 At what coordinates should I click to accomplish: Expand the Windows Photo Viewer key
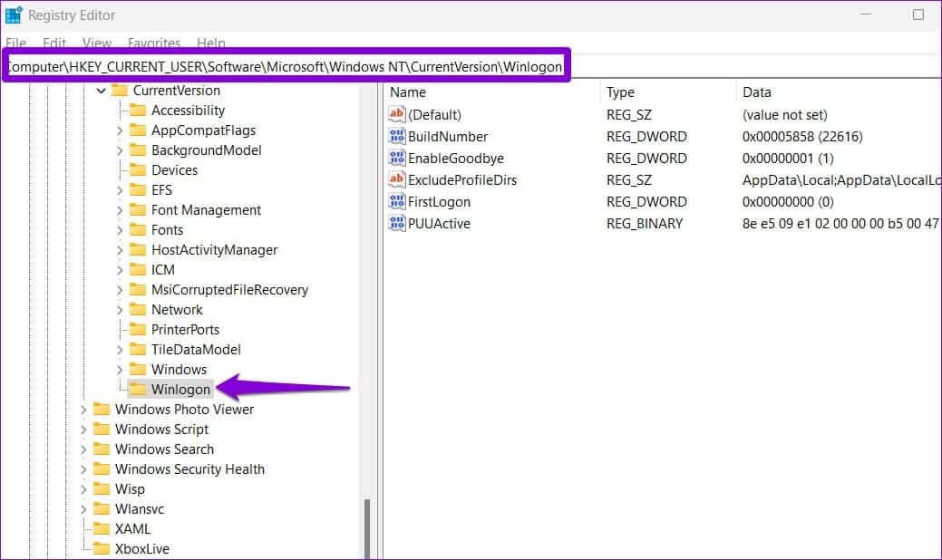(83, 410)
